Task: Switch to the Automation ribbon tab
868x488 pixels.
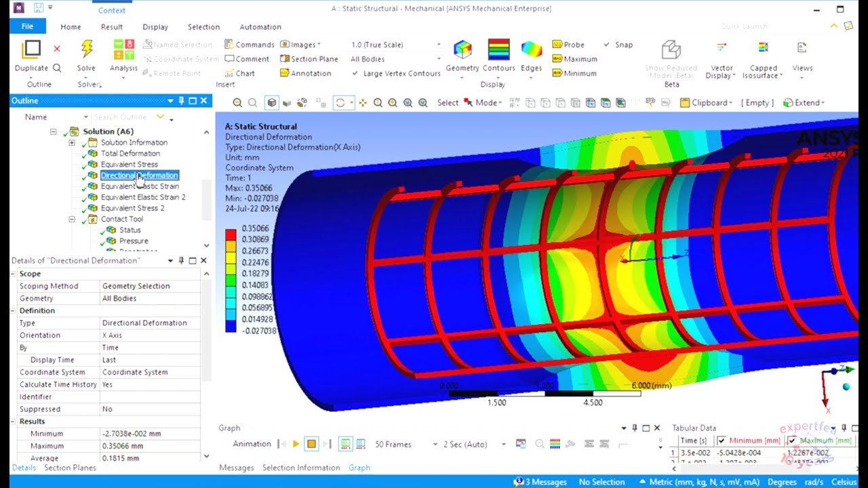Action: (x=260, y=27)
